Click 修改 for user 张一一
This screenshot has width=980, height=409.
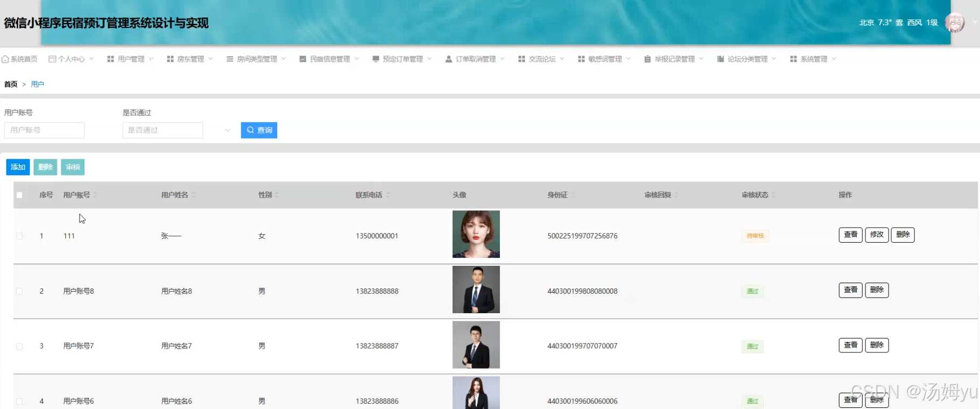(877, 235)
